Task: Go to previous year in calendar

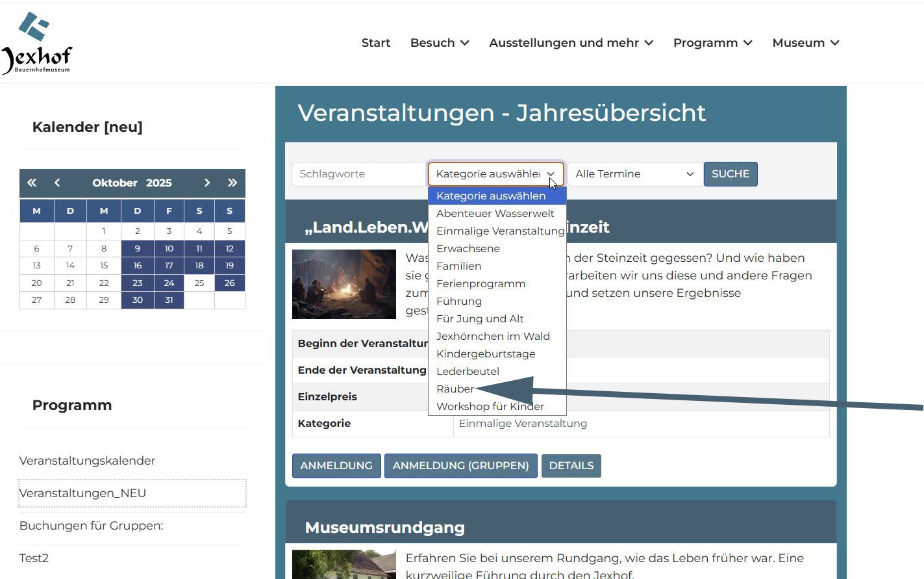Action: point(32,183)
